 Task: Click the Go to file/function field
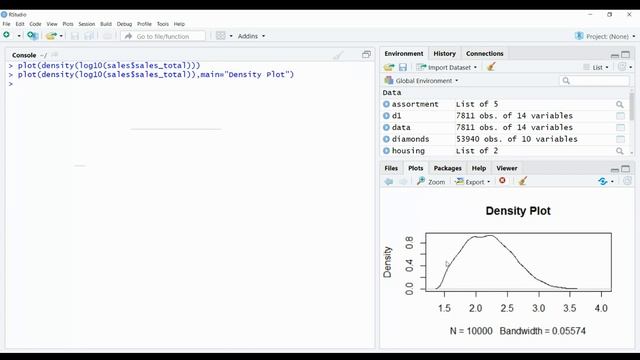pos(163,36)
